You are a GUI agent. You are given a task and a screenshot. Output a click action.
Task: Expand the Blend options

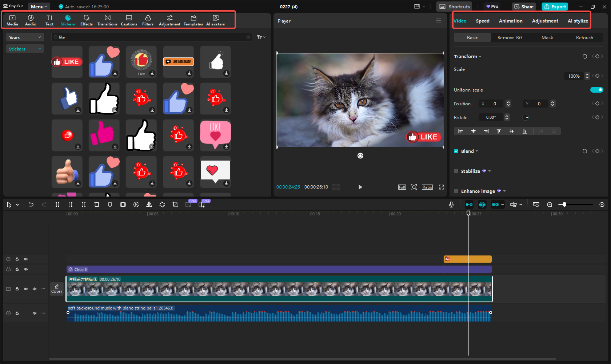(x=477, y=151)
